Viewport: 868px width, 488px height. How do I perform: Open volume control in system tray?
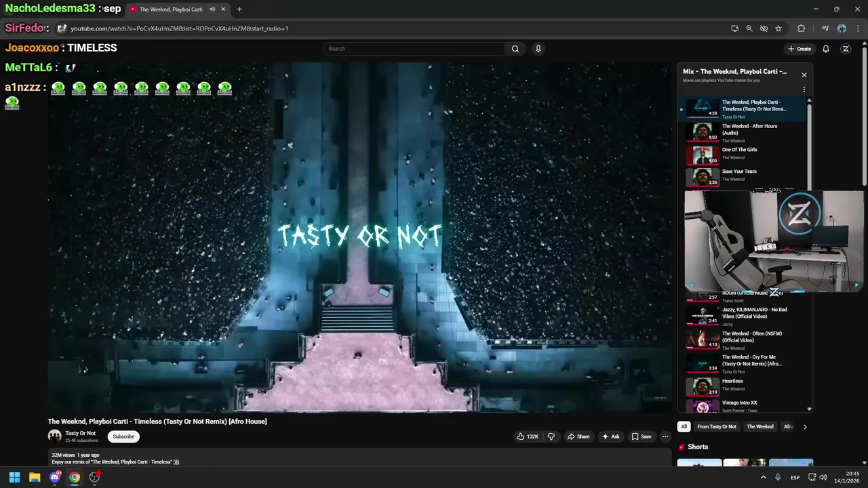click(823, 477)
